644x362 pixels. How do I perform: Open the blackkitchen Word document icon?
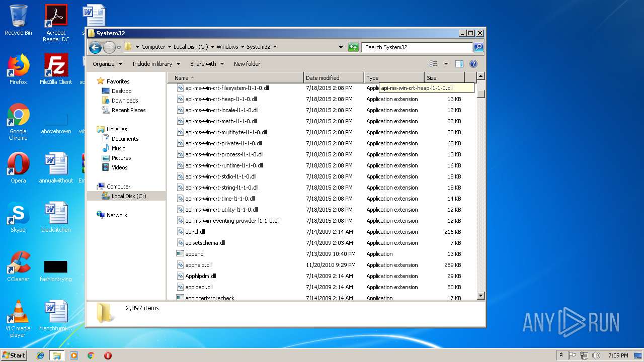[56, 213]
